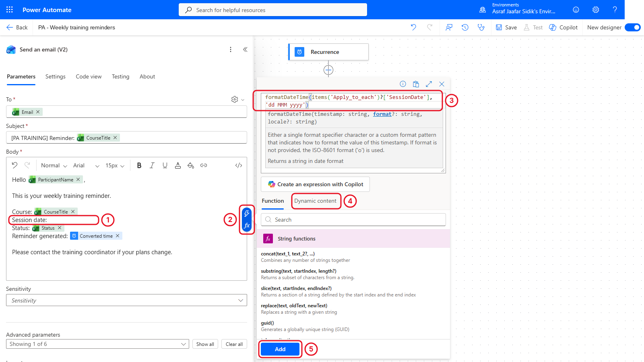644x362 pixels.
Task: Switch to the About tab
Action: click(147, 76)
